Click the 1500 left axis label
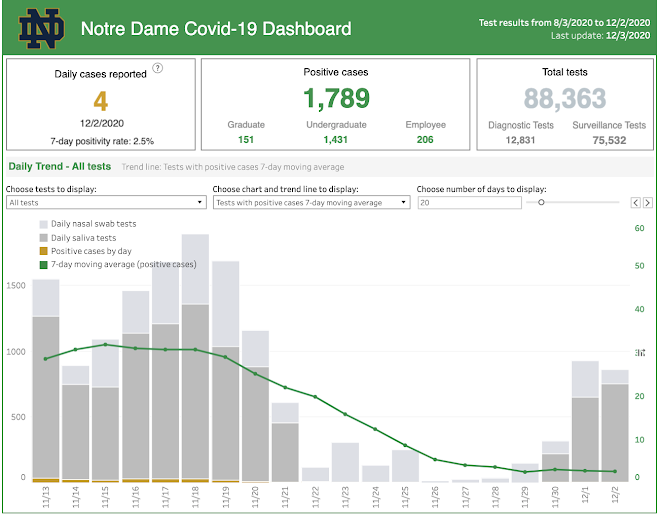 point(16,285)
